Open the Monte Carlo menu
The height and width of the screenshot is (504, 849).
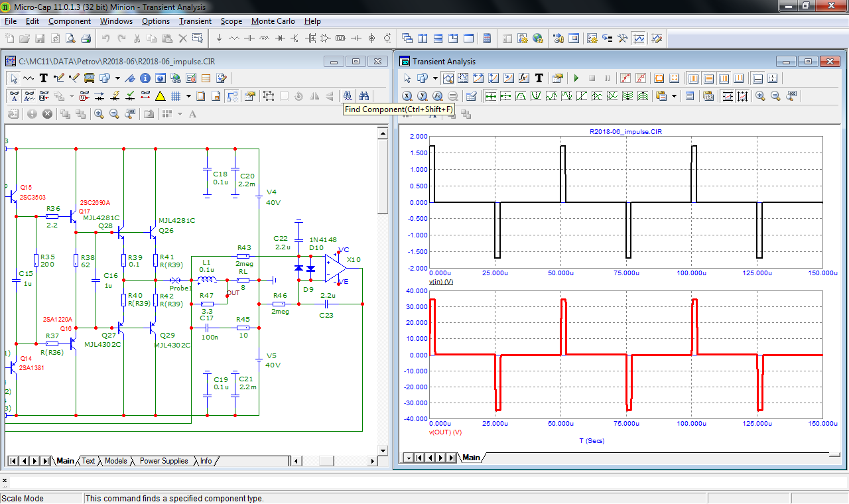[x=273, y=21]
